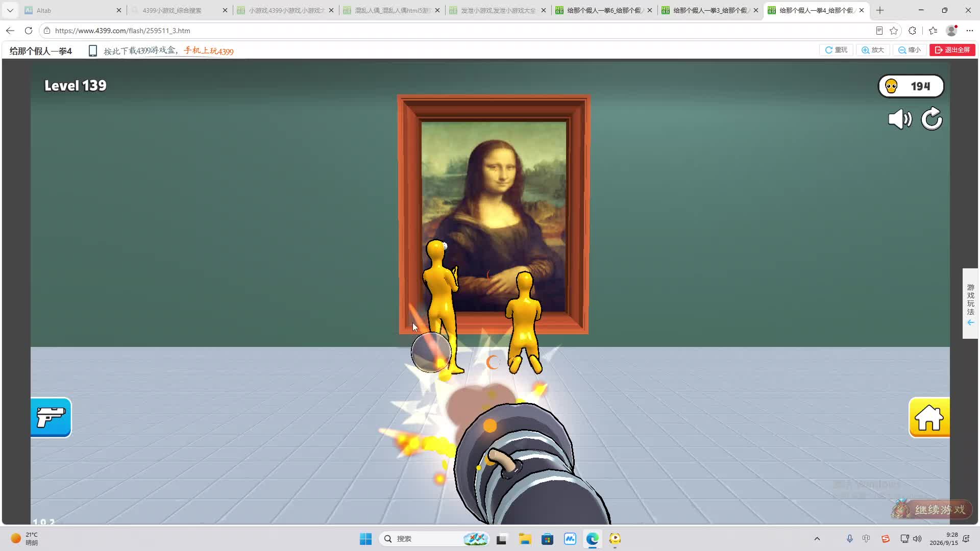Close the 混乱人偶 tab
Viewport: 980px width, 551px height.
tap(437, 10)
